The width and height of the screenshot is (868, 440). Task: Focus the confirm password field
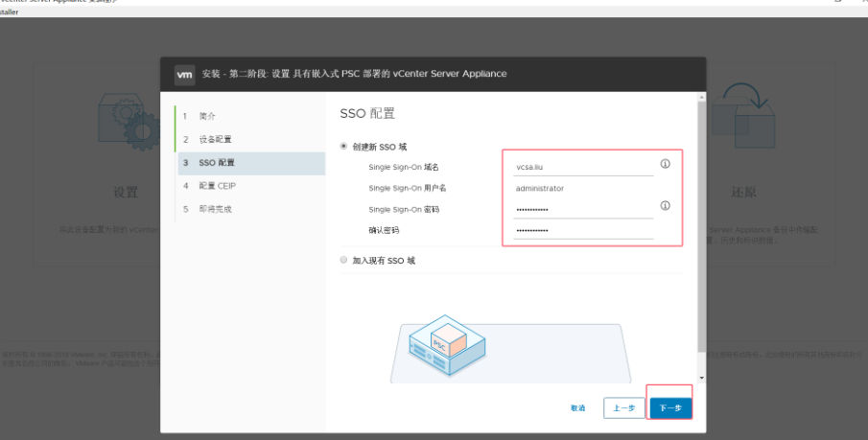click(583, 230)
